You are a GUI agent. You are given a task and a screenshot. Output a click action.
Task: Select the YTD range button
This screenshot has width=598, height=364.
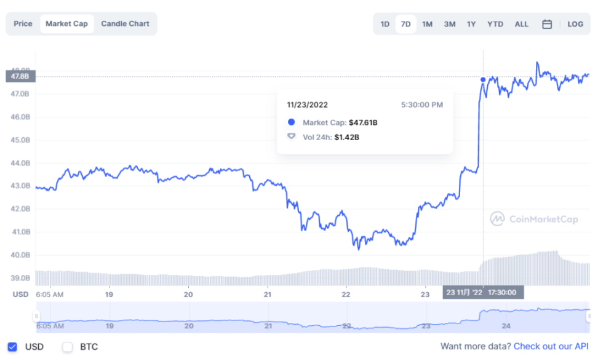point(495,24)
